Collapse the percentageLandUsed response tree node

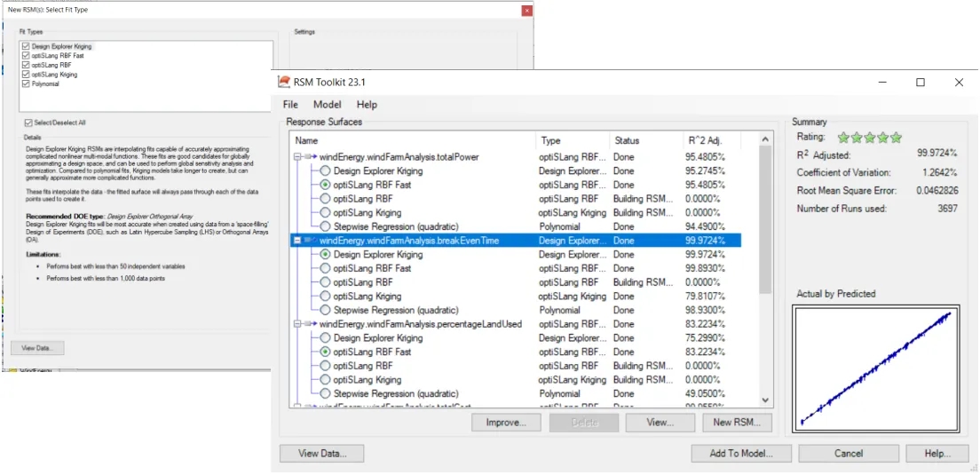click(297, 324)
